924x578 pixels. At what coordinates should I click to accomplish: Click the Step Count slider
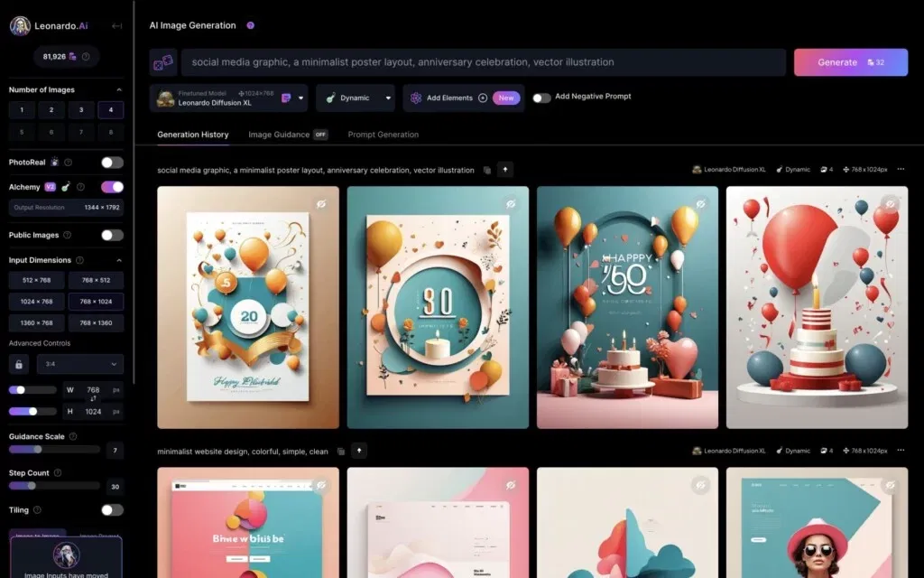click(54, 485)
